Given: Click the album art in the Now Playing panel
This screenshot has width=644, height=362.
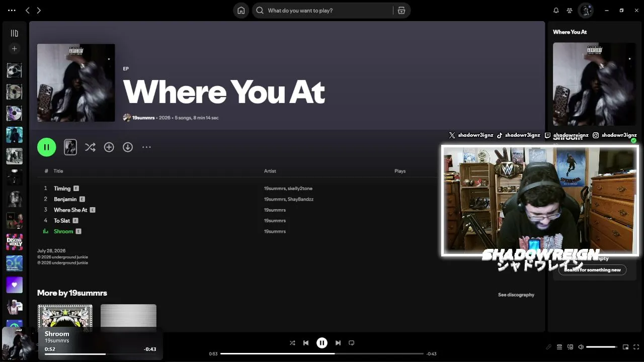Looking at the screenshot, I should point(594,84).
